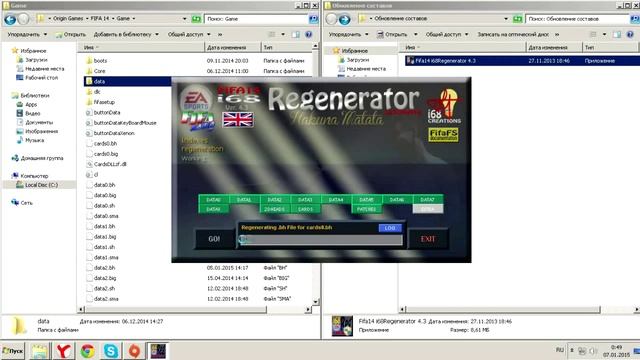This screenshot has width=640, height=360.
Task: Toggle the DATA4 button in Regenerator
Action: [x=336, y=200]
